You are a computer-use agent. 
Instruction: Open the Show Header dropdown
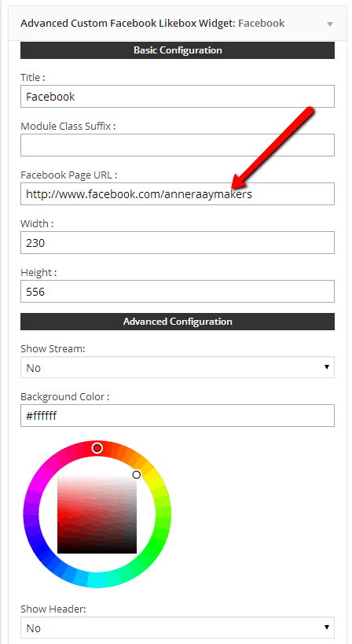(x=178, y=627)
